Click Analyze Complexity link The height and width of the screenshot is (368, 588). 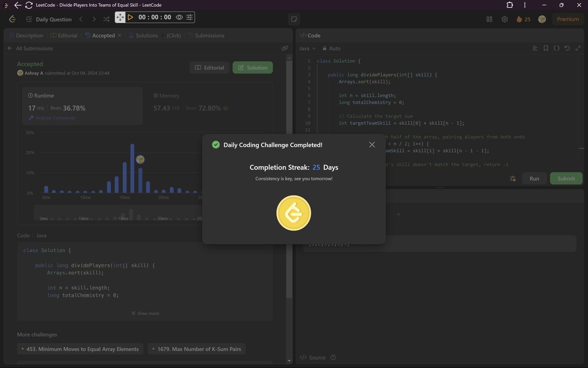click(52, 118)
